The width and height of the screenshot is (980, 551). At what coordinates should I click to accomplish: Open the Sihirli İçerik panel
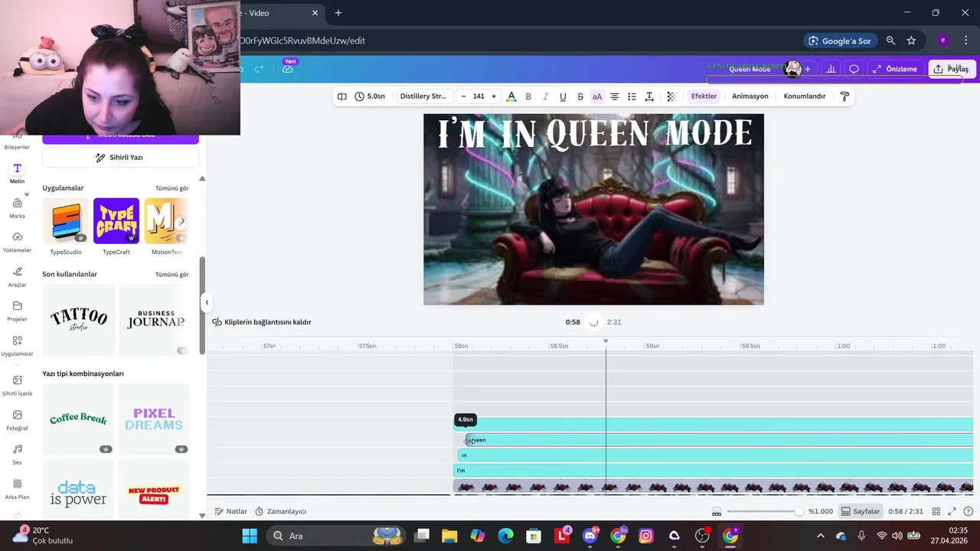click(17, 385)
